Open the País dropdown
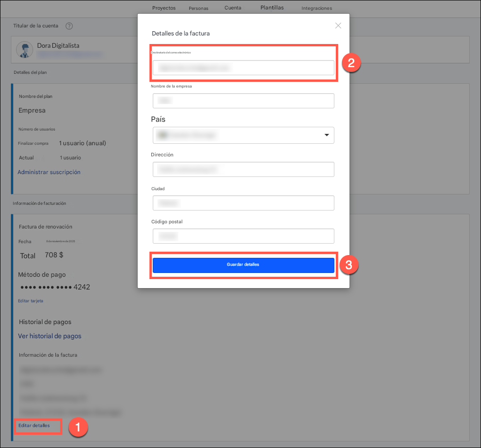 (243, 135)
